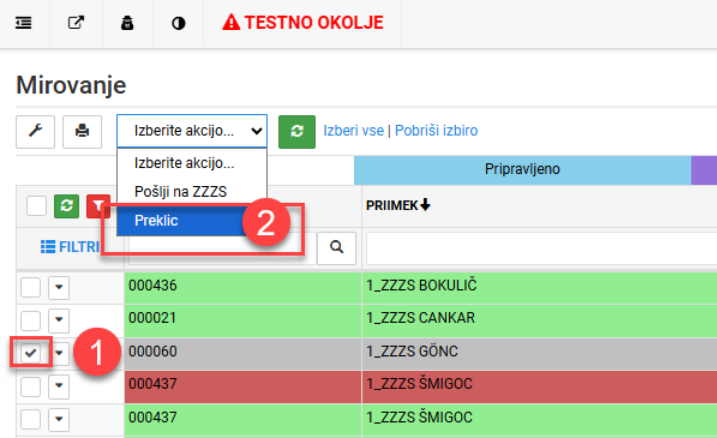Image resolution: width=717 pixels, height=438 pixels.
Task: Click cell 1_ZZZS CANKAR
Action: [540, 320]
